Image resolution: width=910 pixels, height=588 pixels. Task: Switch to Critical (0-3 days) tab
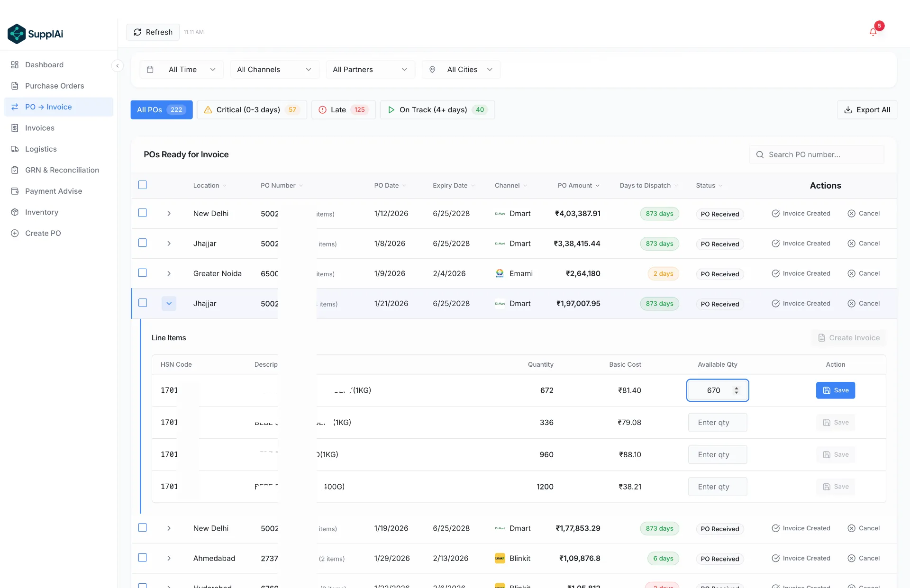click(x=252, y=110)
